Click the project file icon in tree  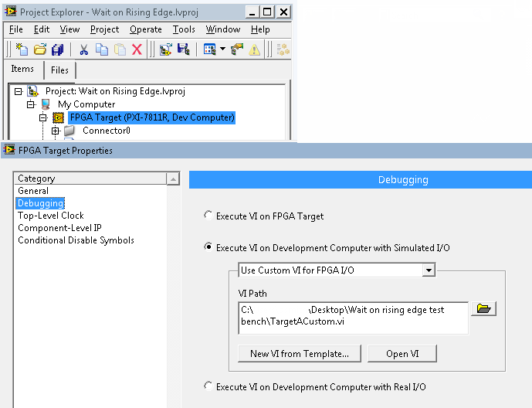tap(32, 91)
